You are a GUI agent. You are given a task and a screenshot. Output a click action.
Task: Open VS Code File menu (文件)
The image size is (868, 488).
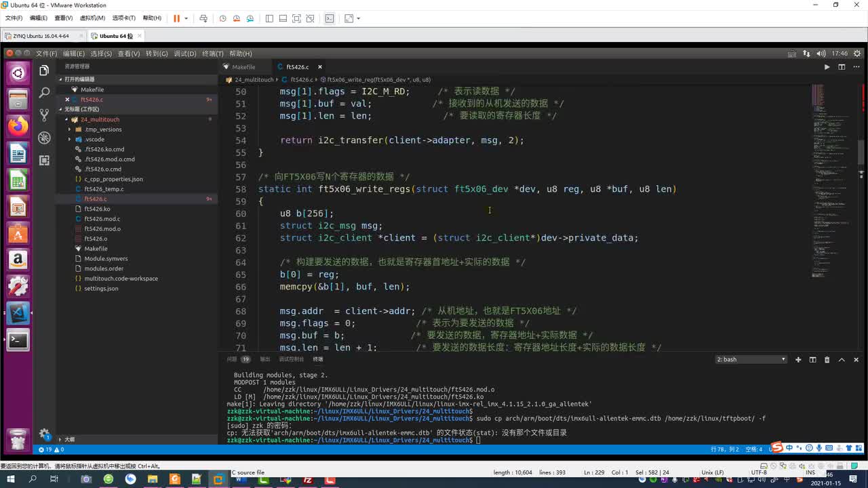[46, 54]
